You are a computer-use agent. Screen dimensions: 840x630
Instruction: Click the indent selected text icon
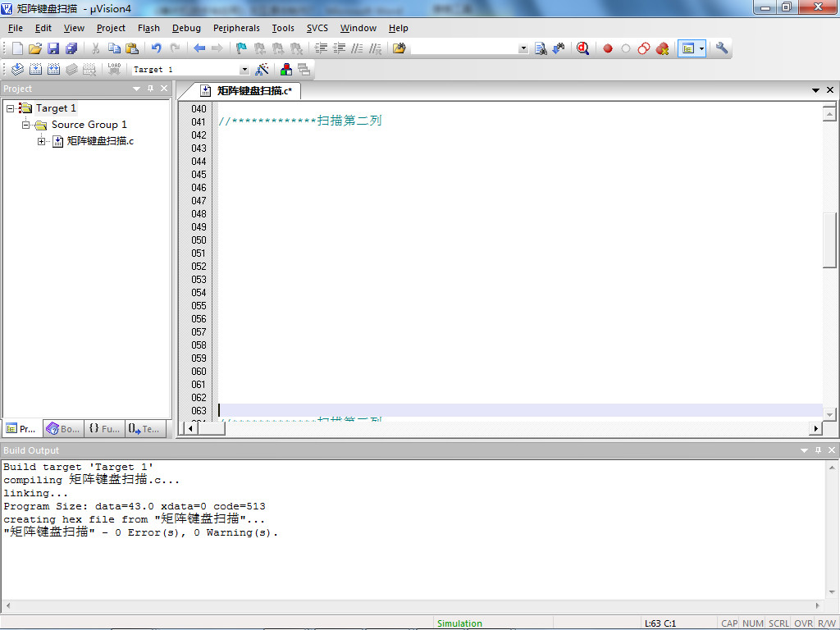(321, 48)
